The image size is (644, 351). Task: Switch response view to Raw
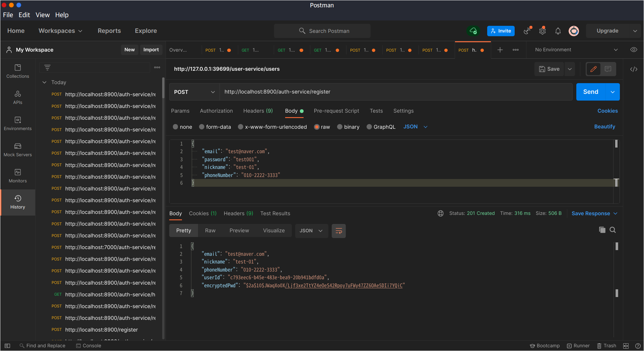210,231
